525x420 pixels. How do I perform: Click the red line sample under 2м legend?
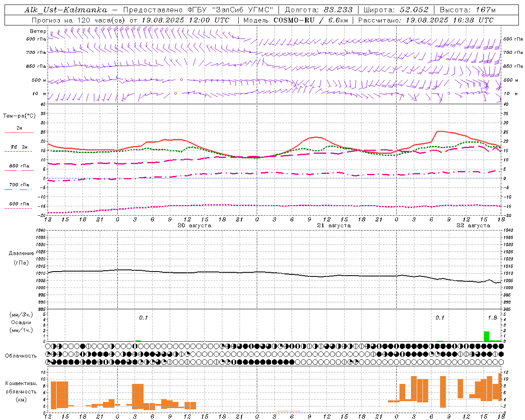[x=19, y=132]
